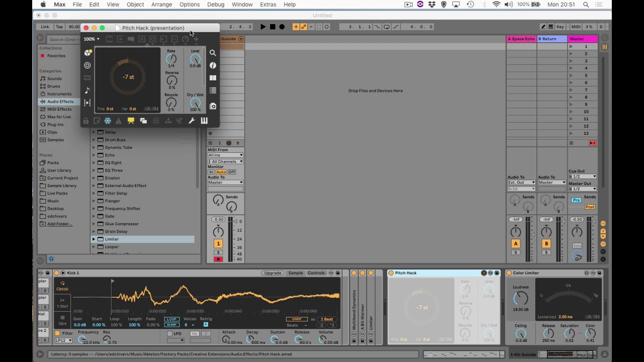Show the piano keyboard icon in Max
Viewport: 644px width, 362px height.
click(x=204, y=121)
